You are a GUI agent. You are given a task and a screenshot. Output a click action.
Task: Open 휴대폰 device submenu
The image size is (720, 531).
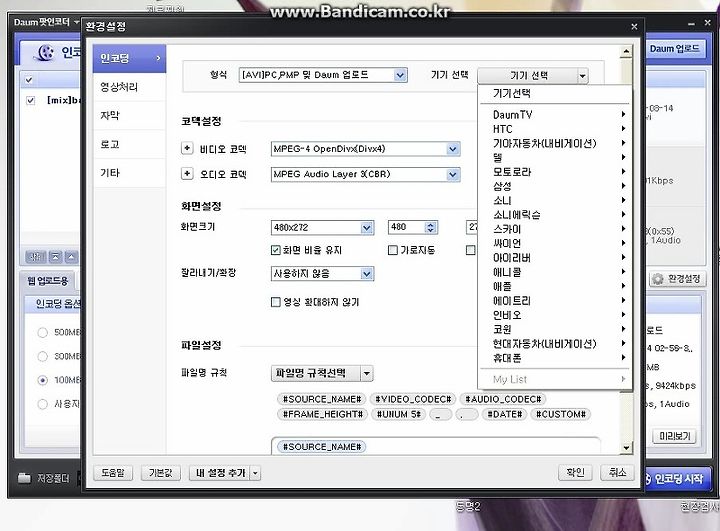(555, 358)
